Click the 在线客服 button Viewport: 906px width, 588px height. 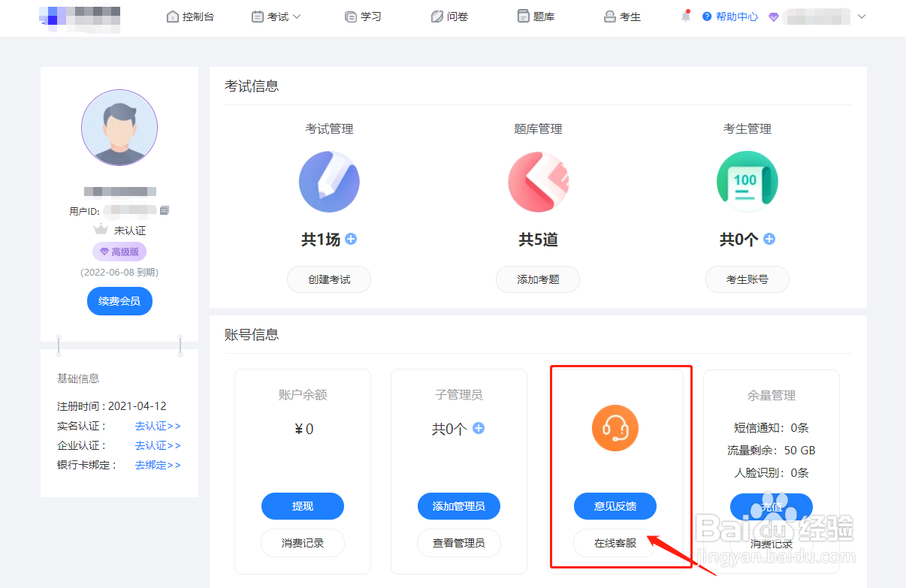coord(615,543)
